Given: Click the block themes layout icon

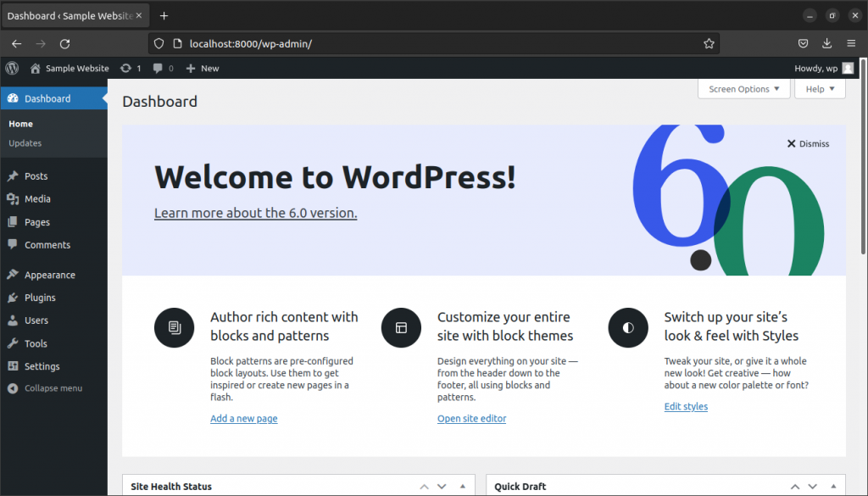Looking at the screenshot, I should coord(401,328).
